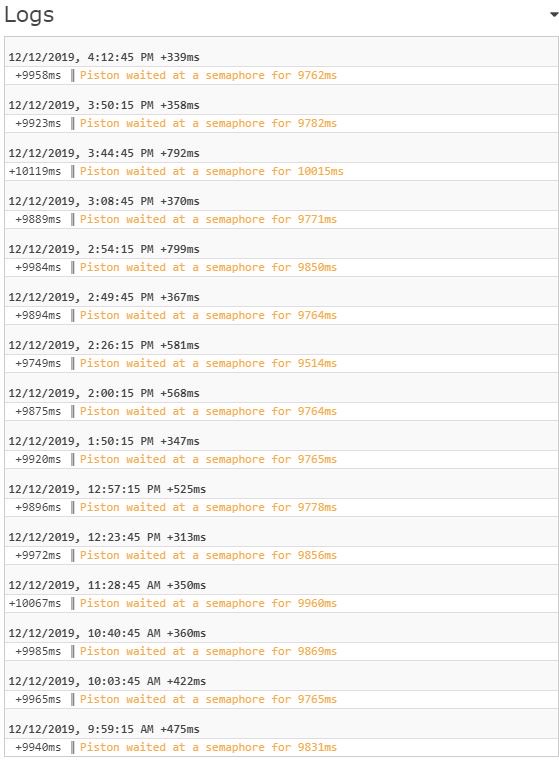Click the 'semaphore for 9782ms' log message

(208, 123)
